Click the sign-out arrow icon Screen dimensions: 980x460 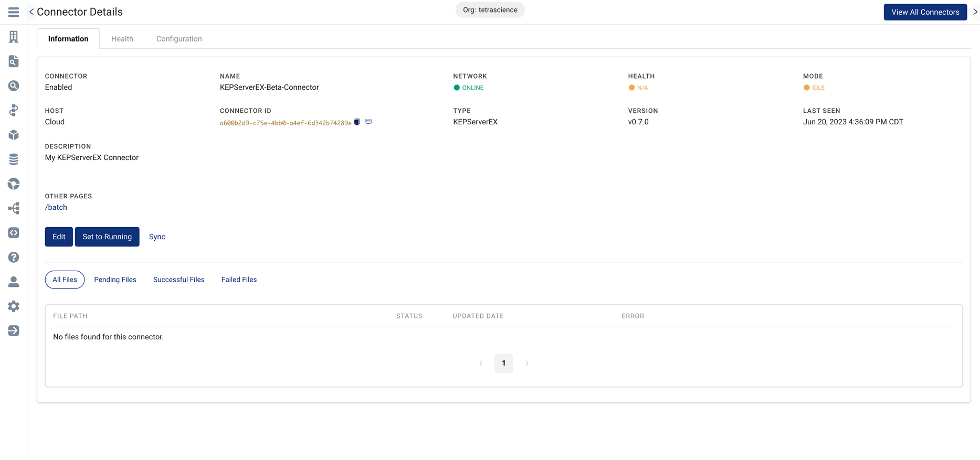click(14, 330)
